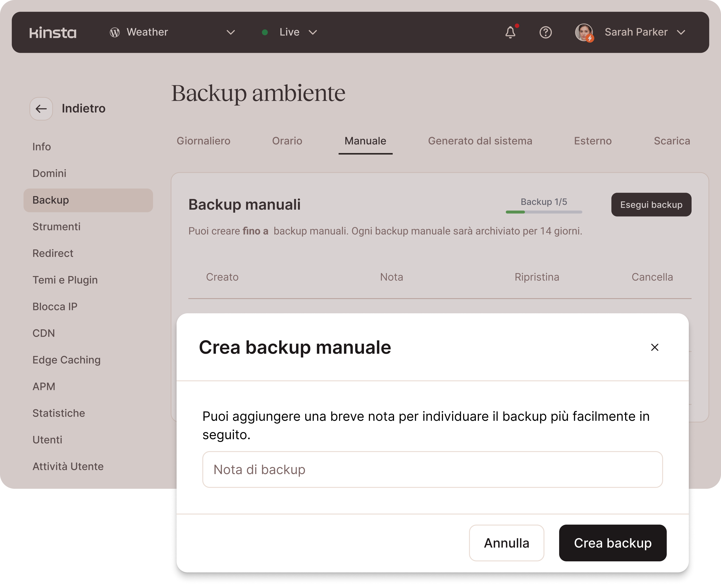
Task: Close the Crea backup manuale dialog
Action: [x=655, y=347]
